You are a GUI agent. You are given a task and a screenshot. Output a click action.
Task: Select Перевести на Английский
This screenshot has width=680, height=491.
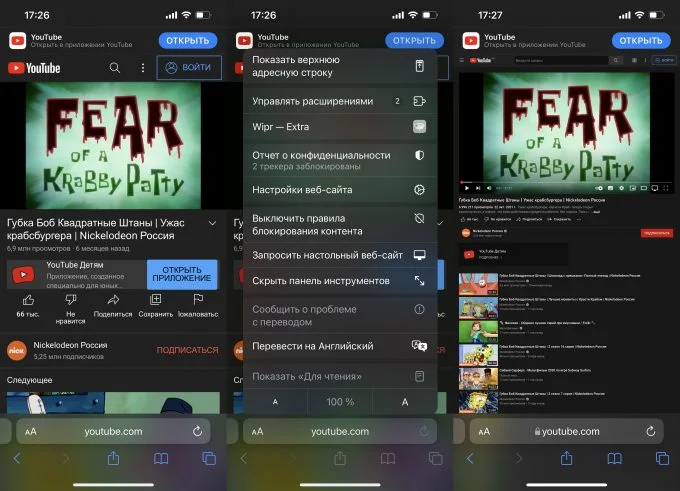340,346
